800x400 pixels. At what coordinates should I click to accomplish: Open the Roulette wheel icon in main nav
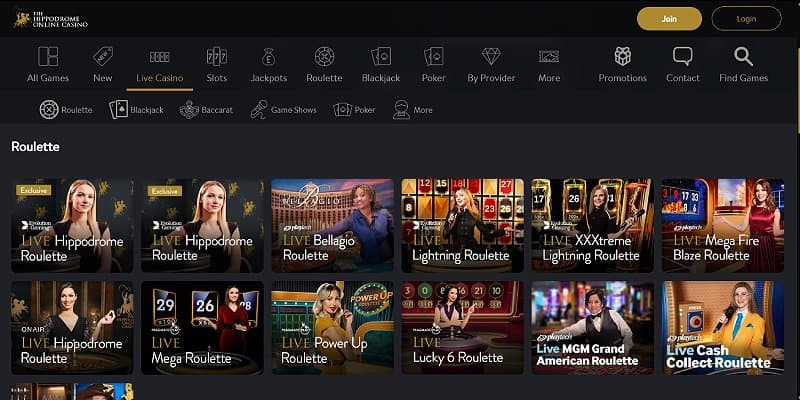point(324,57)
